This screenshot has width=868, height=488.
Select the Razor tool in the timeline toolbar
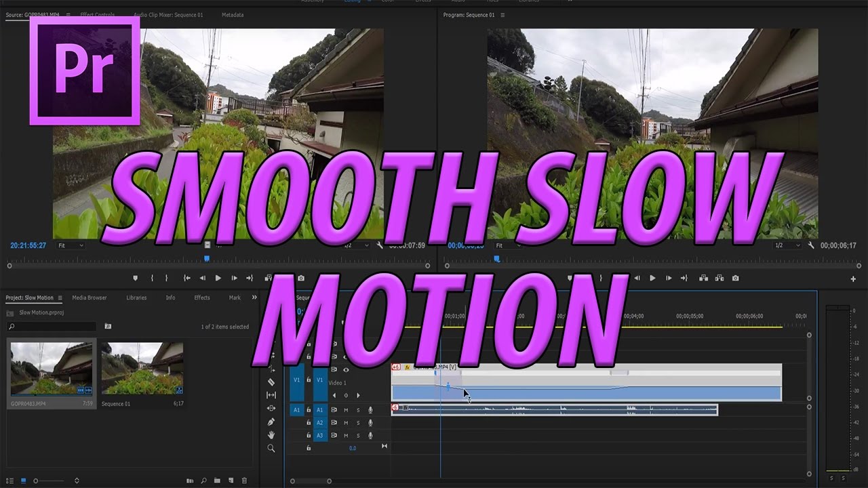[x=271, y=381]
